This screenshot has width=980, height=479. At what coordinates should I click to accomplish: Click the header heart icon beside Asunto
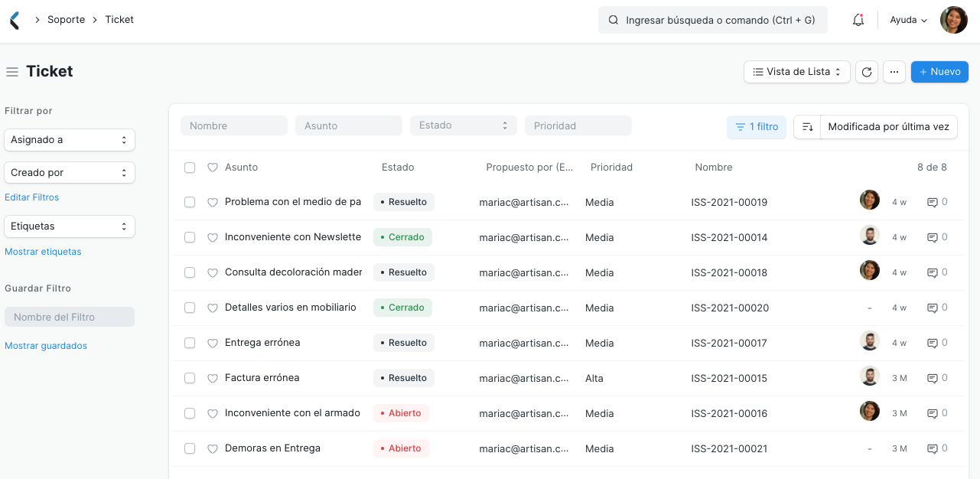213,168
